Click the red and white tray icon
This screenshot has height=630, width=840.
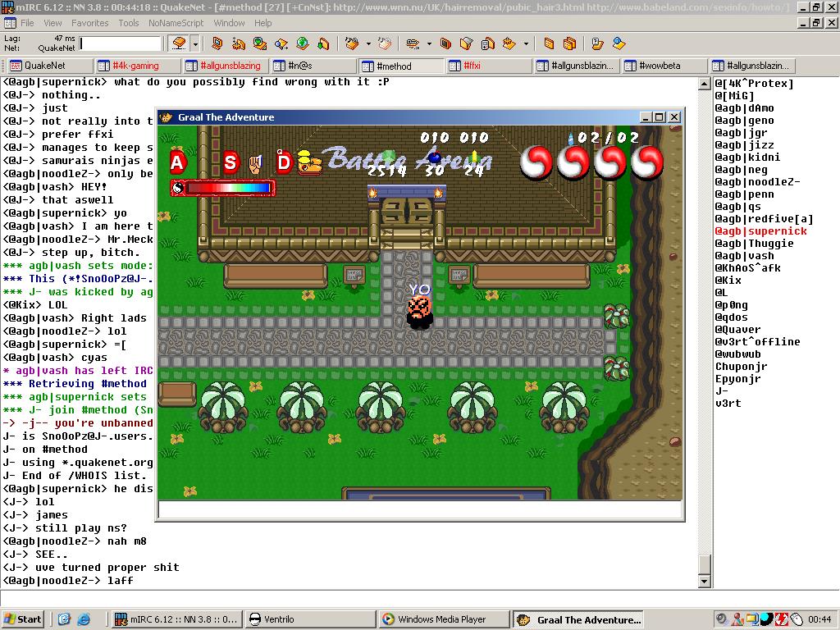pos(782,619)
